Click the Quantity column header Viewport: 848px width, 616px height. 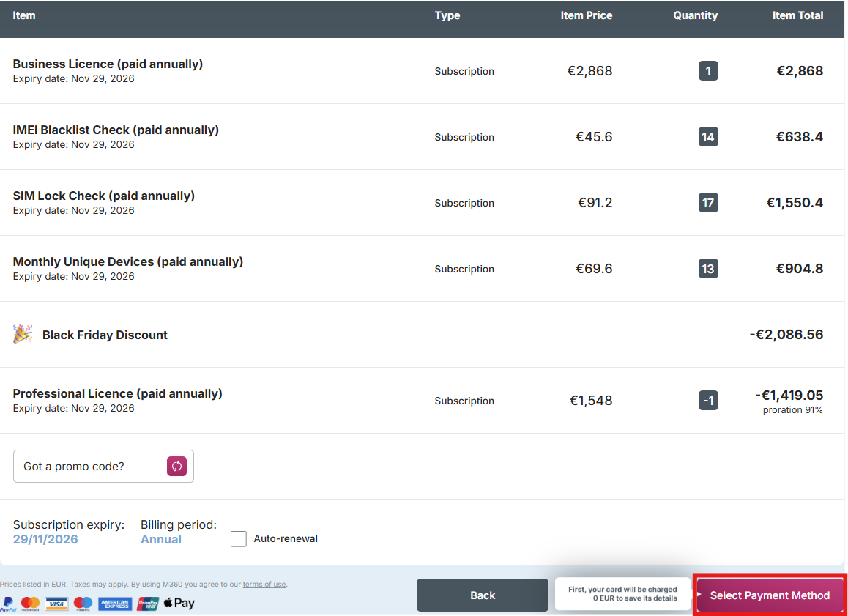click(695, 15)
